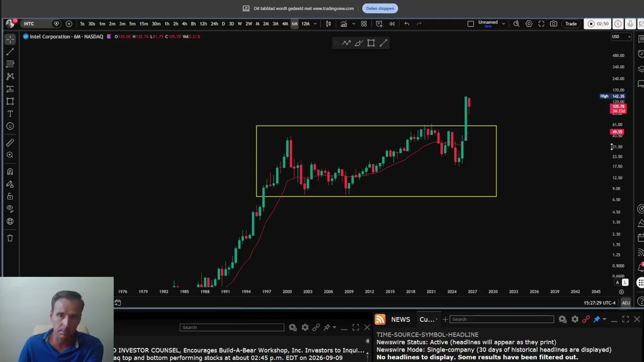
Task: Take a chart snapshot with camera icon
Action: point(553,24)
